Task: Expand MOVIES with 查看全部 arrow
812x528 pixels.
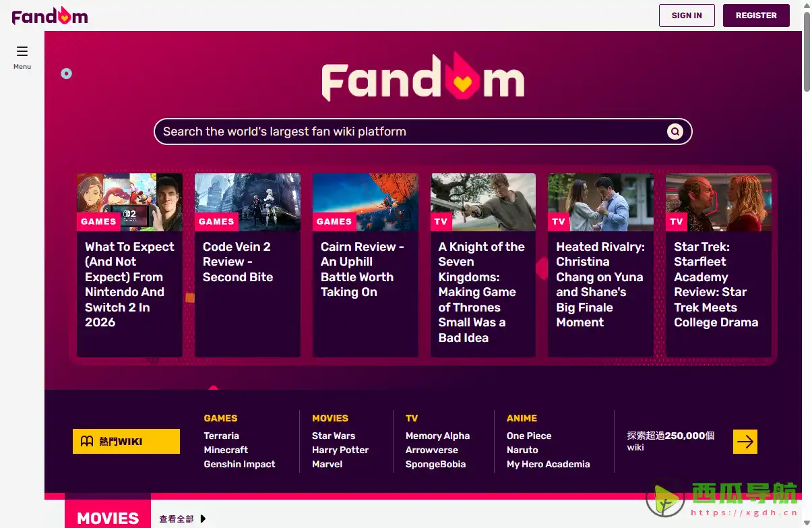Action: coord(204,519)
